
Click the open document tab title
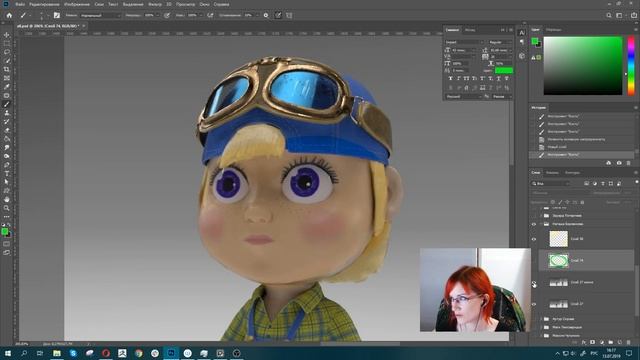click(48, 26)
